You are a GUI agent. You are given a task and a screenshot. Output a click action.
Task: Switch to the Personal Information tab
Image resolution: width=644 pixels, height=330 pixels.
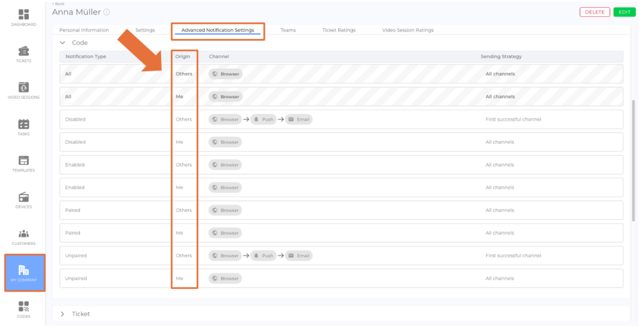[x=84, y=30]
